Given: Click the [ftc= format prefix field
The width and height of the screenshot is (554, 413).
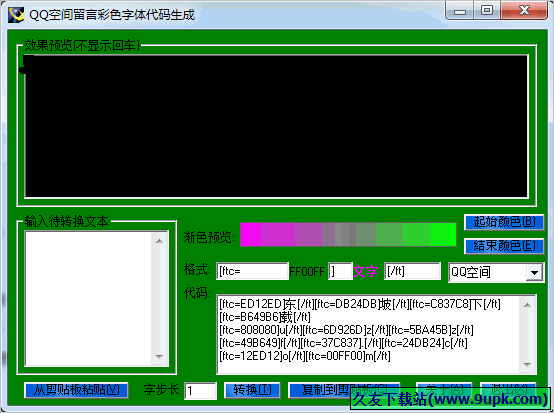Looking at the screenshot, I should click(x=252, y=271).
